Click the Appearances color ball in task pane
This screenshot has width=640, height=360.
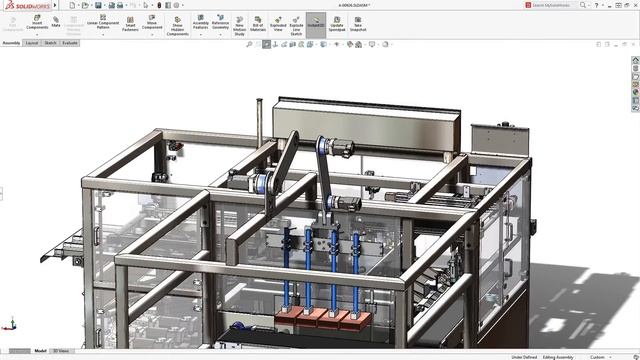point(636,92)
